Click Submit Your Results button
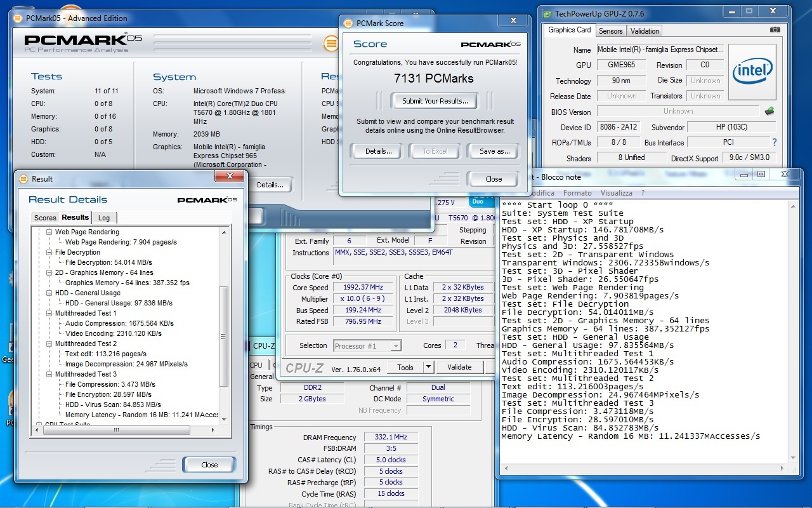 point(435,100)
